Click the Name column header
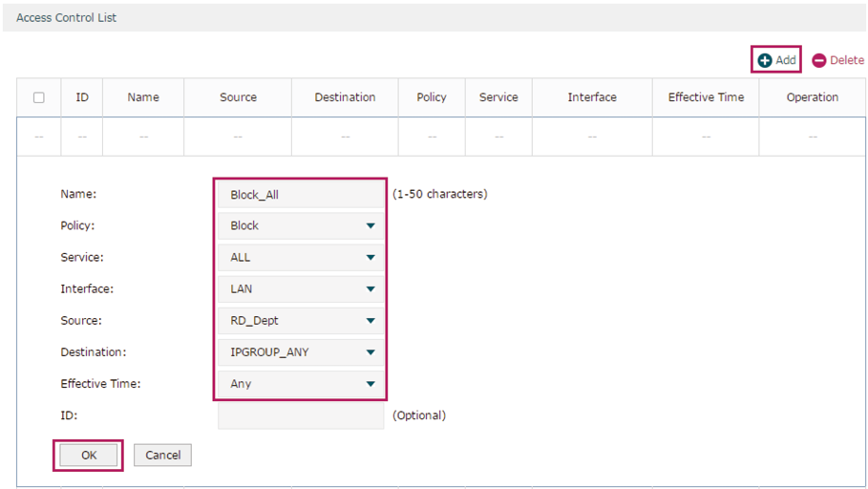Viewport: 868px width, 489px height. [x=143, y=97]
